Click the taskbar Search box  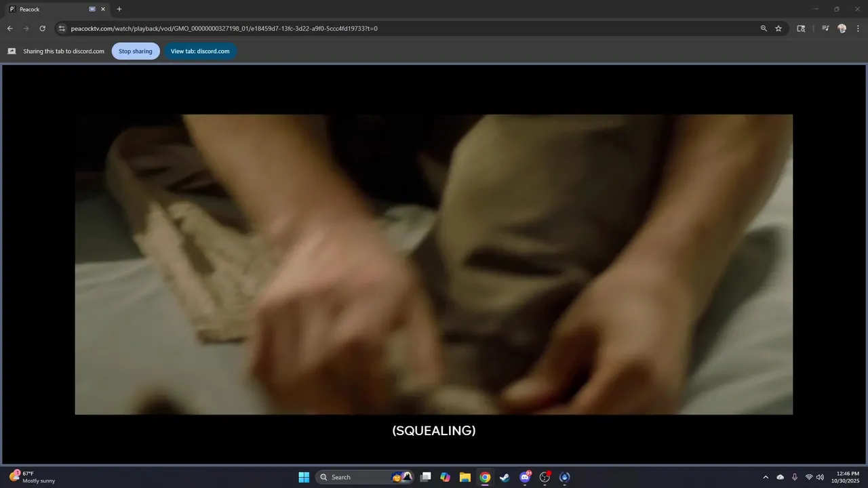click(x=366, y=477)
